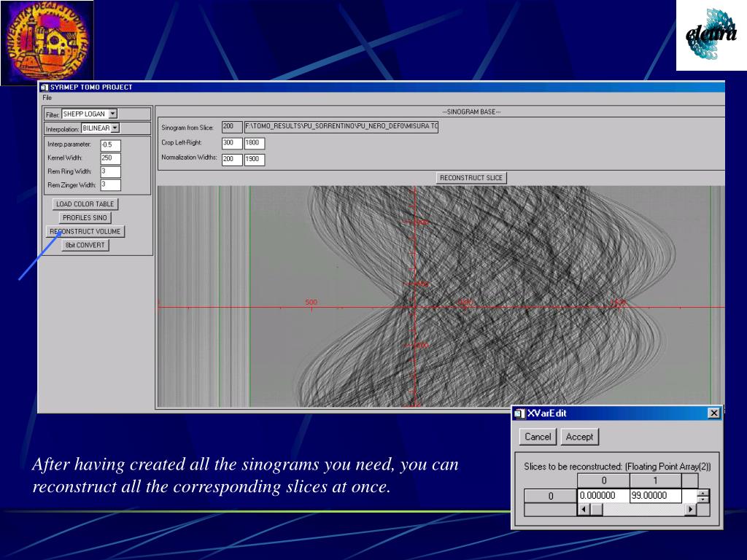
Task: Click the sinogram file path field
Action: tap(341, 127)
